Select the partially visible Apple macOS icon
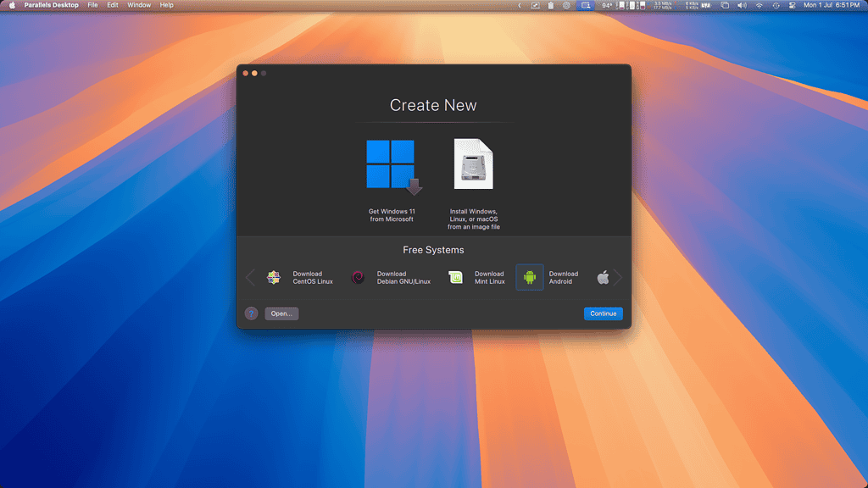The height and width of the screenshot is (488, 868). pyautogui.click(x=603, y=277)
